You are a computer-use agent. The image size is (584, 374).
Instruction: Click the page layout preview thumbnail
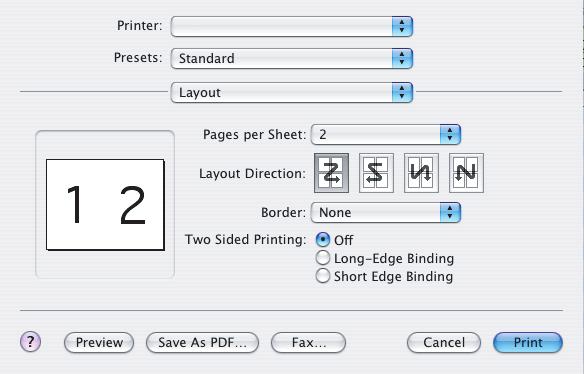[105, 205]
